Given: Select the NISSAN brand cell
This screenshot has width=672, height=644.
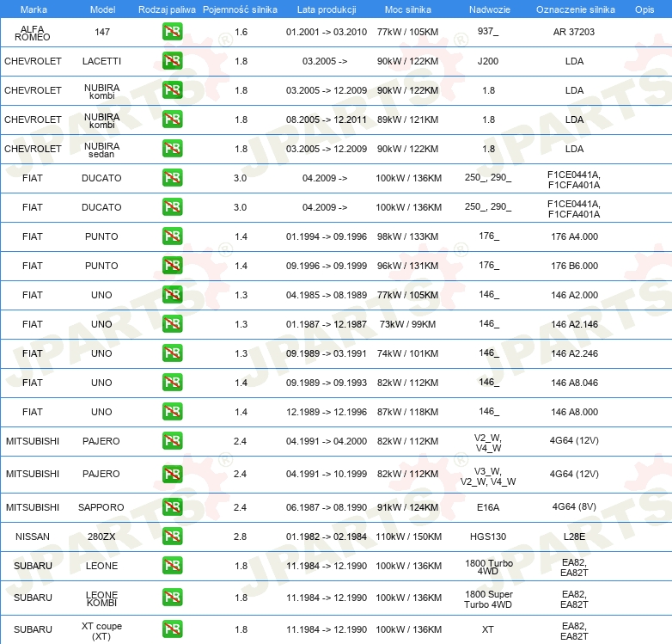Looking at the screenshot, I should 33,537.
